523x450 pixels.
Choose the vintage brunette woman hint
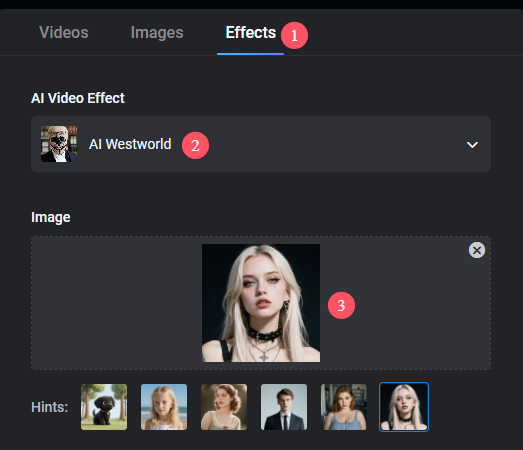click(224, 407)
